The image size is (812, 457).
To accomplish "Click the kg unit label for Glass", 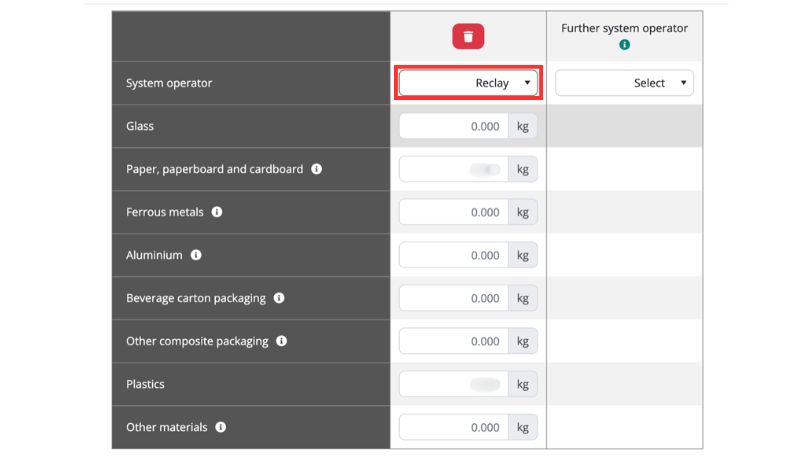I will point(522,126).
